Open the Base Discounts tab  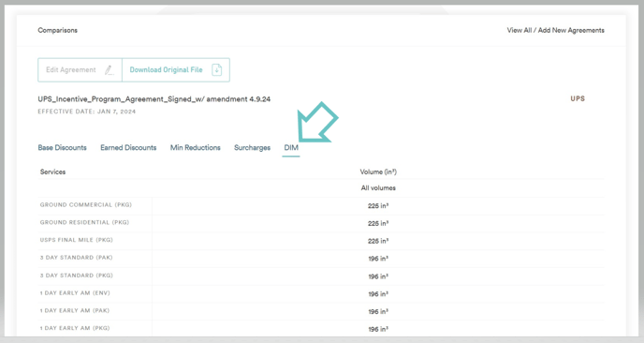[62, 148]
